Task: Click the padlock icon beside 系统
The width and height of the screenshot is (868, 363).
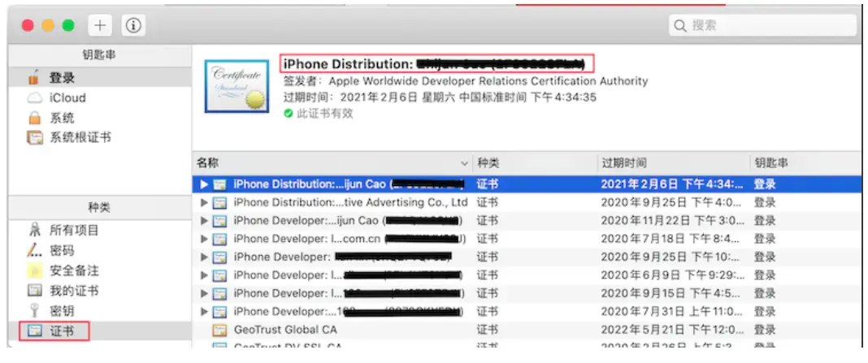Action: pos(34,117)
